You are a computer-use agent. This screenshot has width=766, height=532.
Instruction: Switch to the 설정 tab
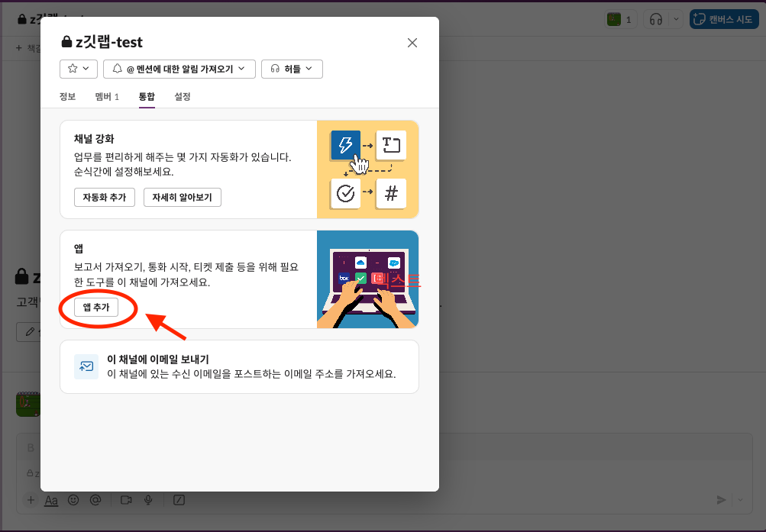(x=183, y=97)
